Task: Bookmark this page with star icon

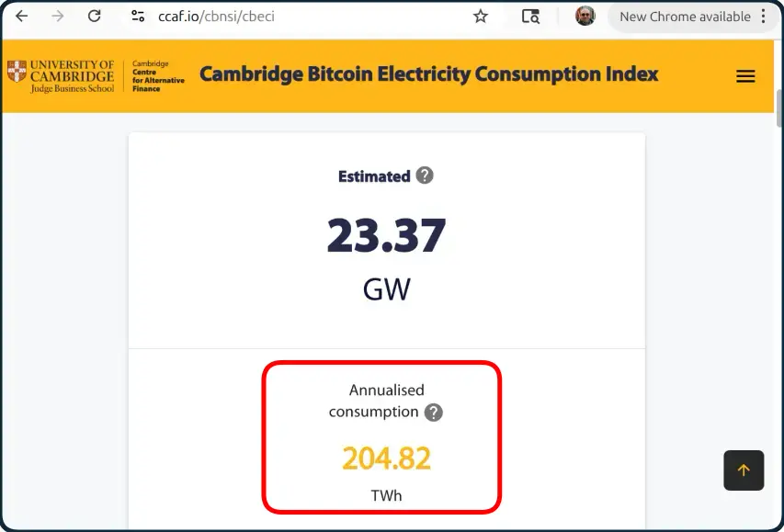Action: 481,17
